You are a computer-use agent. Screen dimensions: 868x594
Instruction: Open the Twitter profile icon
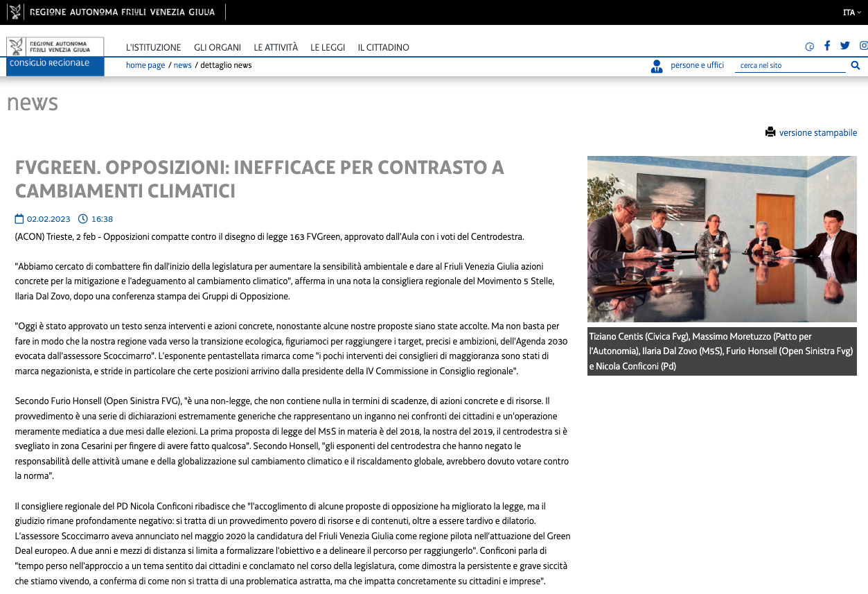(844, 46)
